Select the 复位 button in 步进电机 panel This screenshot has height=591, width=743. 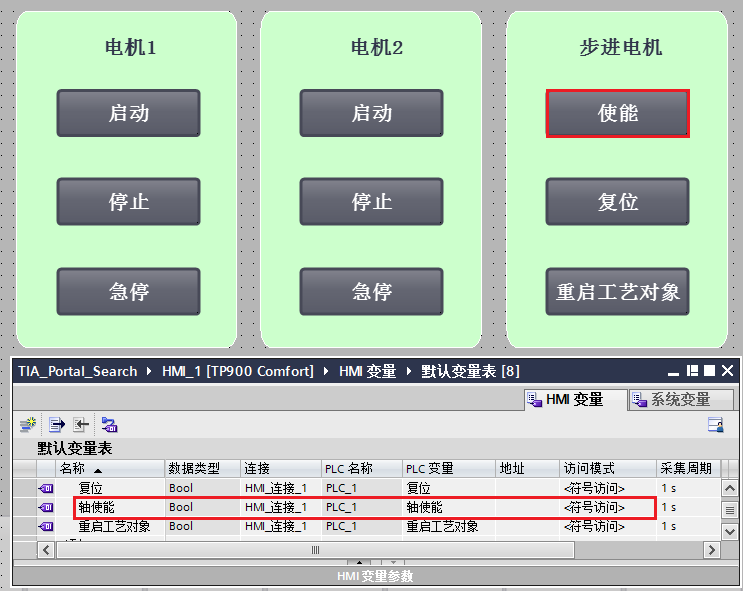click(617, 202)
